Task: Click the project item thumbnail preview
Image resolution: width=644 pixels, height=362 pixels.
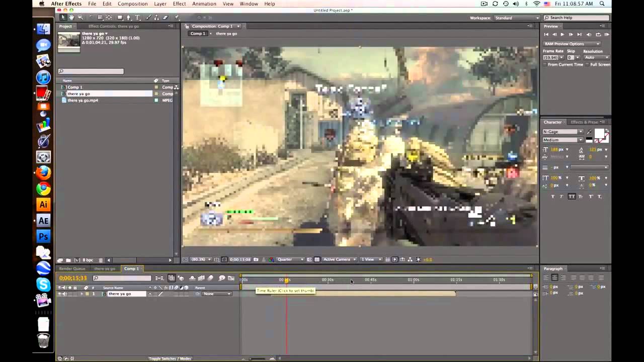Action: click(69, 42)
